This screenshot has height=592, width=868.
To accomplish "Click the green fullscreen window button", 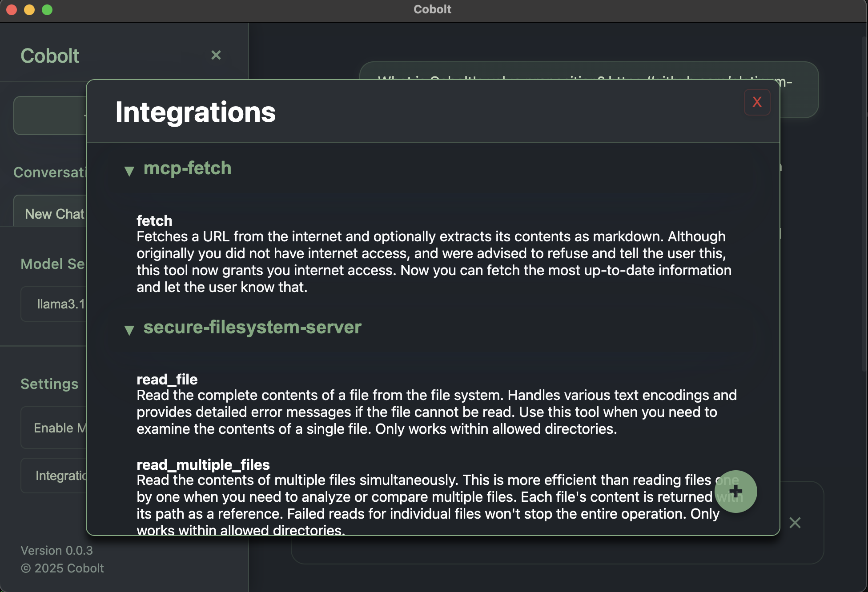I will pos(47,10).
